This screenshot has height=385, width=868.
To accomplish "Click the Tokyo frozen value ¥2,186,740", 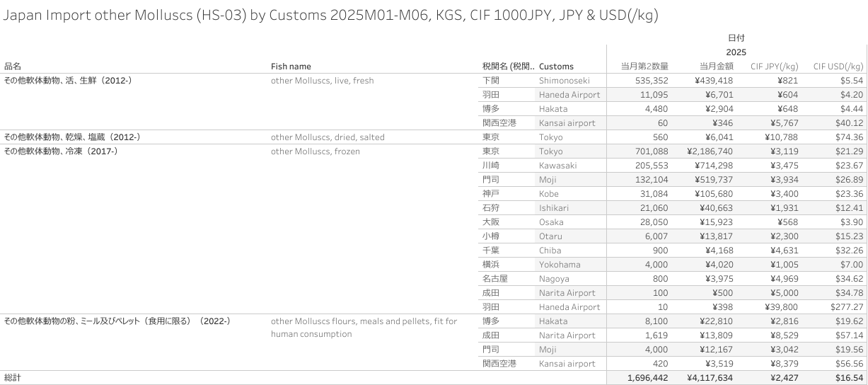I will 710,151.
